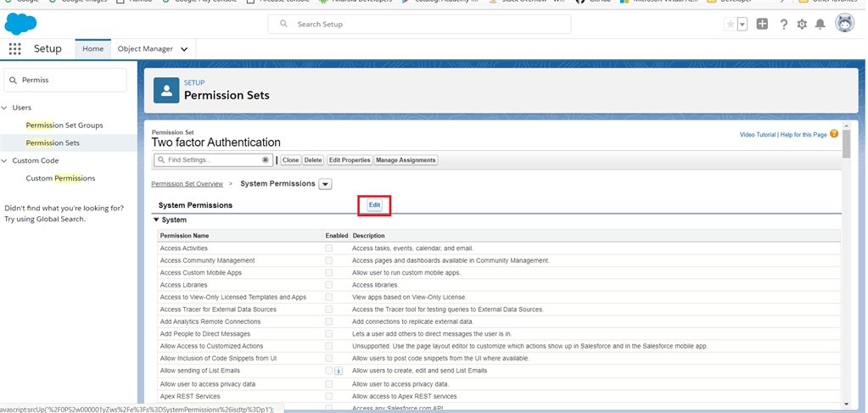Open the App Launcher grid icon
This screenshot has width=868, height=413.
pos(15,48)
